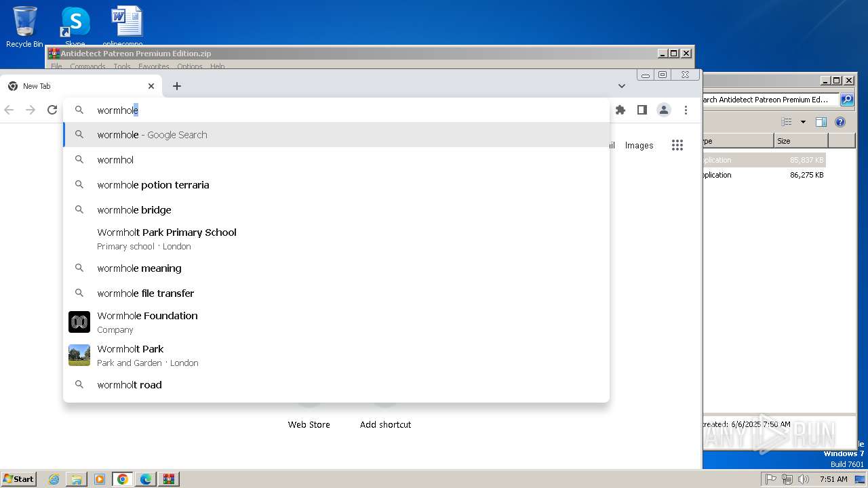Screen dimensions: 868x488
Task: Open network tray icon
Action: tap(787, 479)
